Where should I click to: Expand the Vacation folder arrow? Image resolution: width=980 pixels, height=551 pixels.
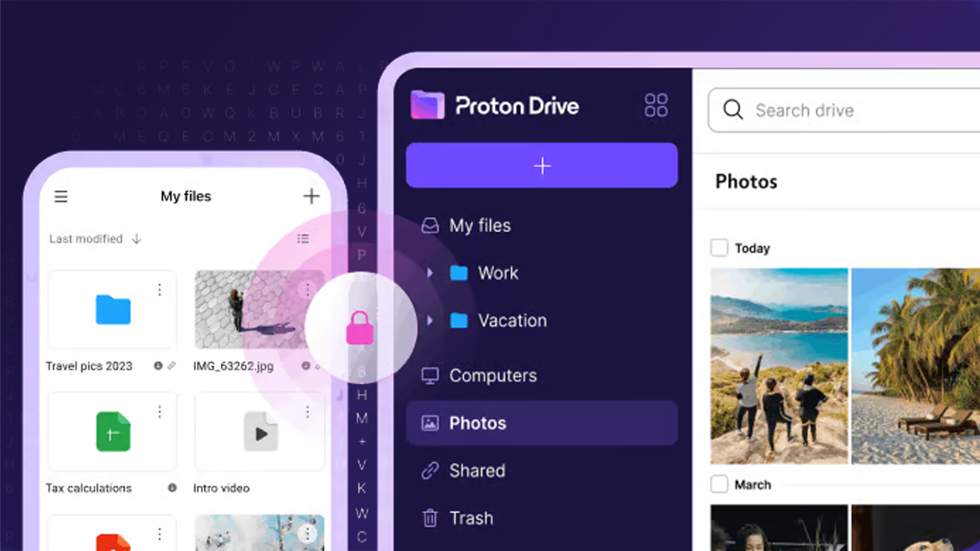click(430, 320)
